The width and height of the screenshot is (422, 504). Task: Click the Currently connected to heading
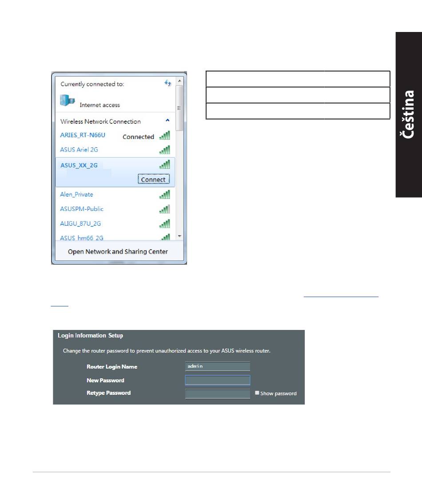point(92,84)
